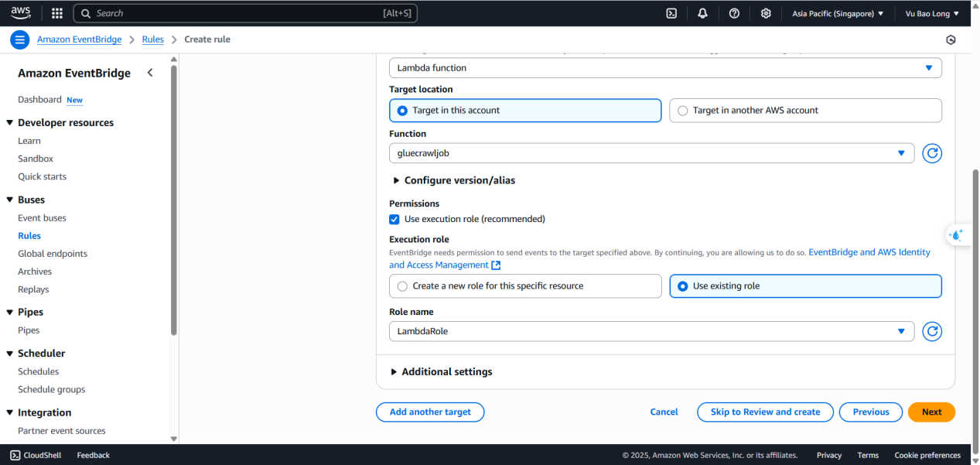Collapse the Scheduler section
This screenshot has width=980, height=465.
10,354
